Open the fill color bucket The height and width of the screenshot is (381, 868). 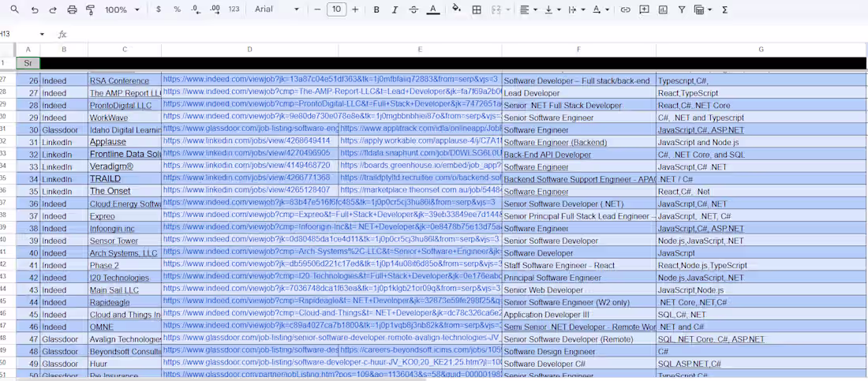[x=457, y=9]
